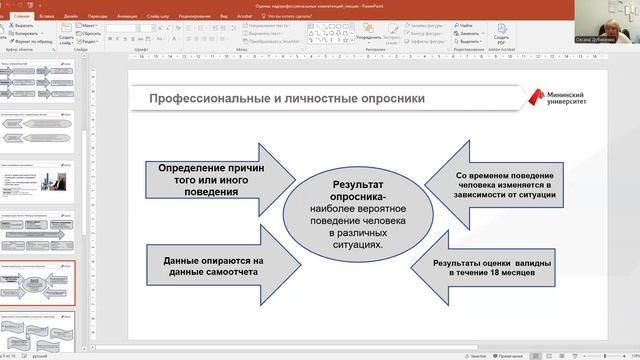Screen dimensions: 640x360
Task: Switch to Reading view icon
Action: tap(562, 356)
